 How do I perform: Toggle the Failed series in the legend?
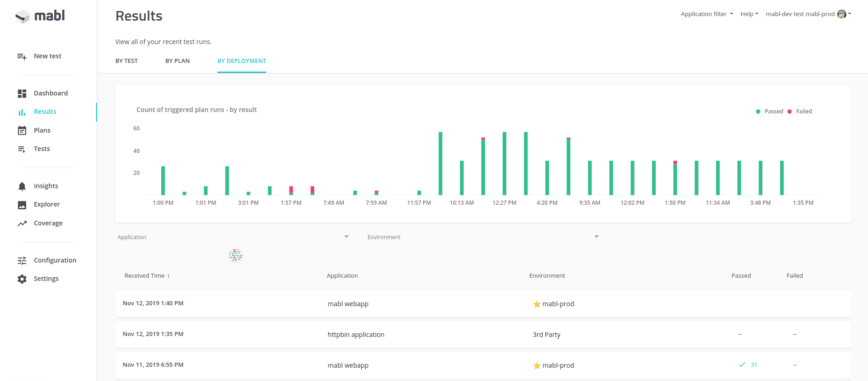pyautogui.click(x=800, y=112)
